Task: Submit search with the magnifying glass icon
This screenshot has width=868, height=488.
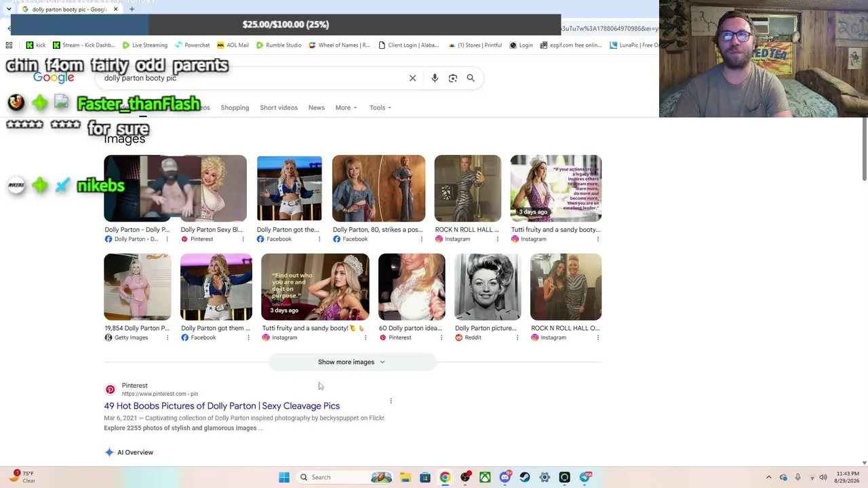Action: coord(471,78)
